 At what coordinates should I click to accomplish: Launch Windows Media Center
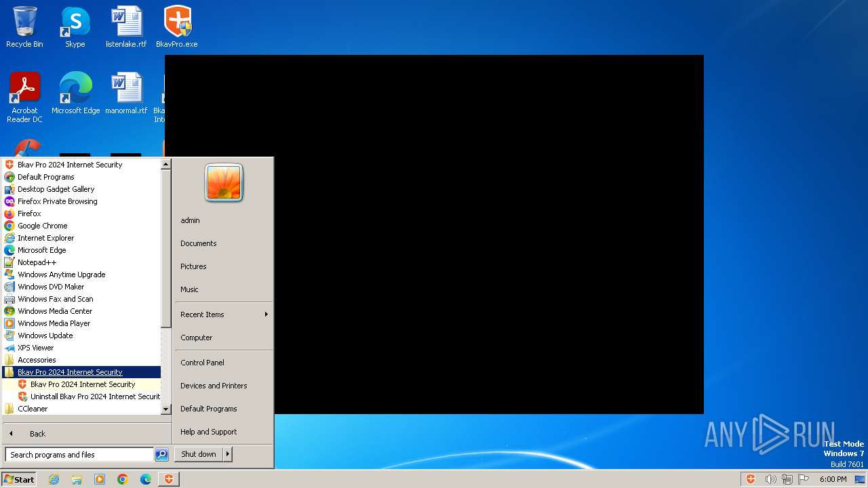click(81, 311)
